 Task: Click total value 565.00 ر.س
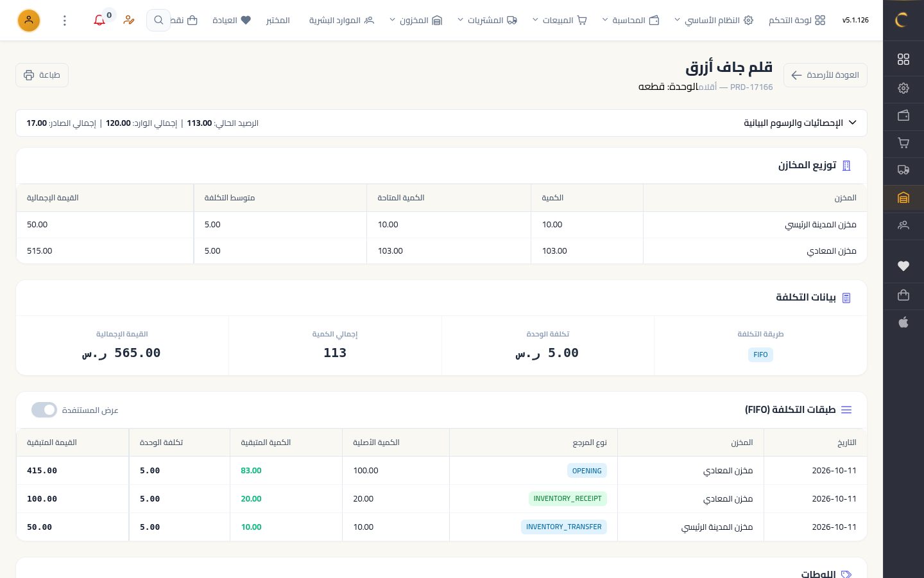pos(121,353)
